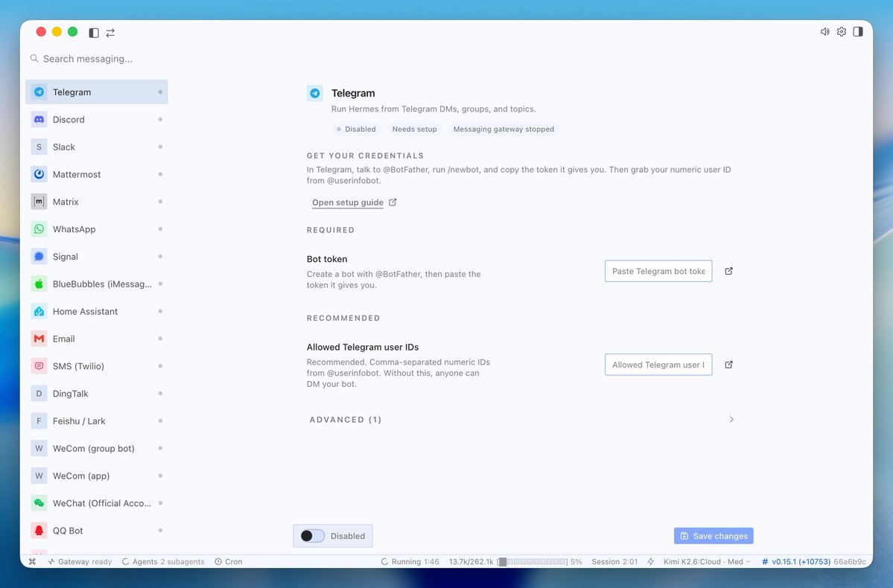893x588 pixels.
Task: Click the context usage progress bar
Action: (533, 561)
